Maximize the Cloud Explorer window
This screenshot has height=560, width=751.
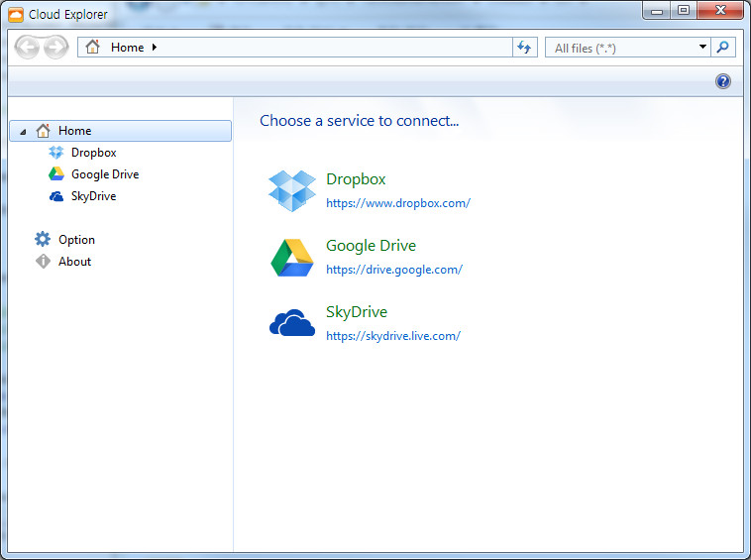pyautogui.click(x=684, y=11)
